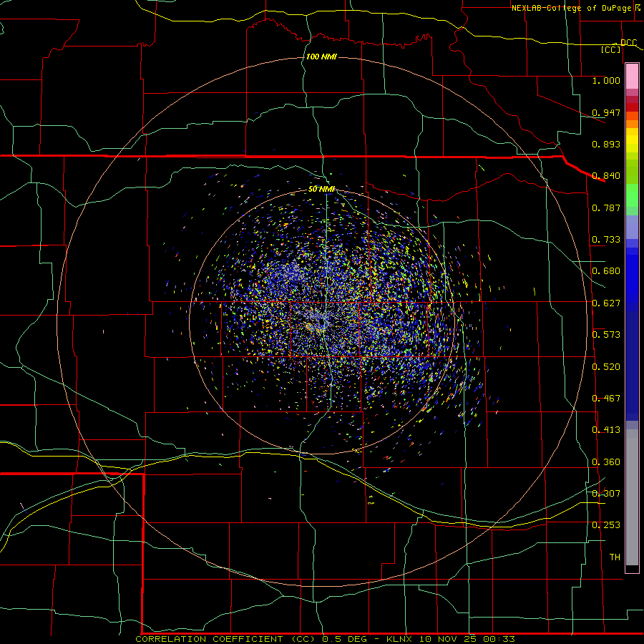644x644 pixels.
Task: Select the "NEXLAB-College of DuPage" header text
Action: coord(571,8)
